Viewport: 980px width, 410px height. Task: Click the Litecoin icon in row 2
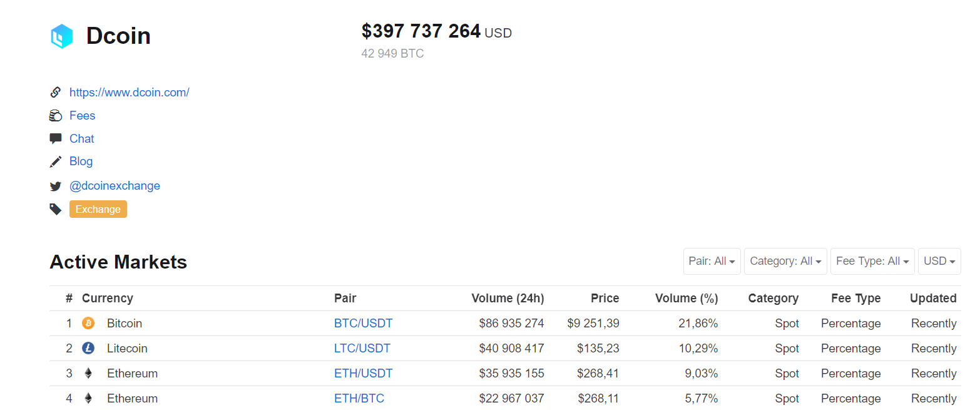[x=88, y=348]
